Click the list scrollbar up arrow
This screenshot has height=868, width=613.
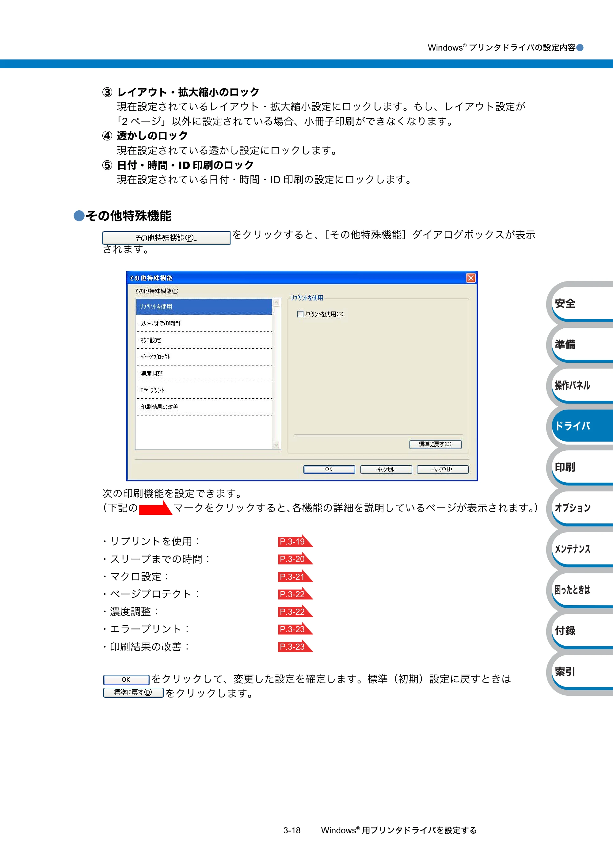click(277, 302)
